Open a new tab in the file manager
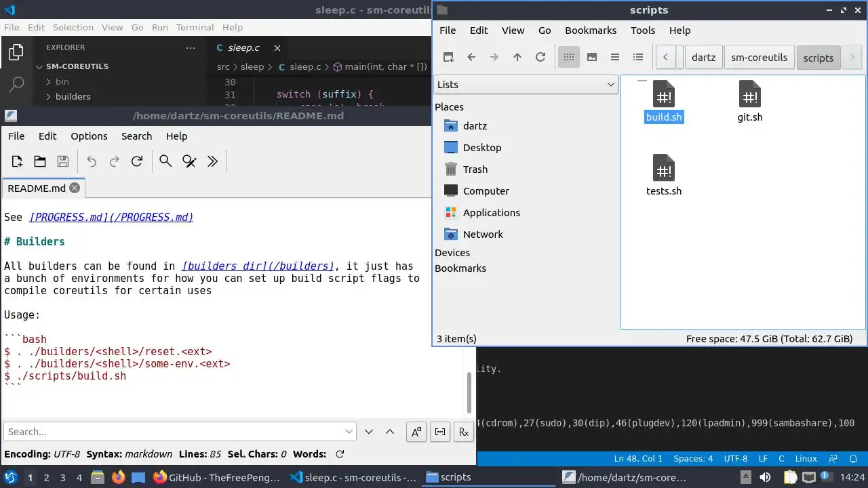 448,57
